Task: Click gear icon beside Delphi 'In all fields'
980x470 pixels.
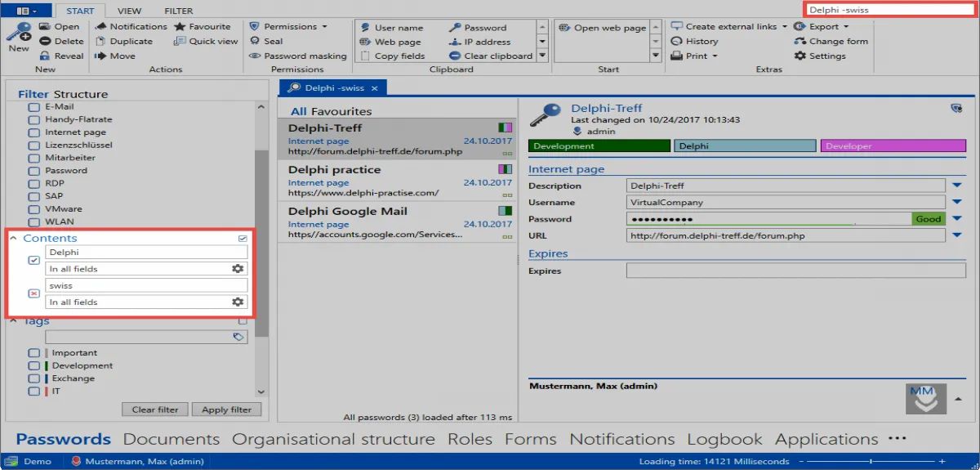Action: [238, 269]
